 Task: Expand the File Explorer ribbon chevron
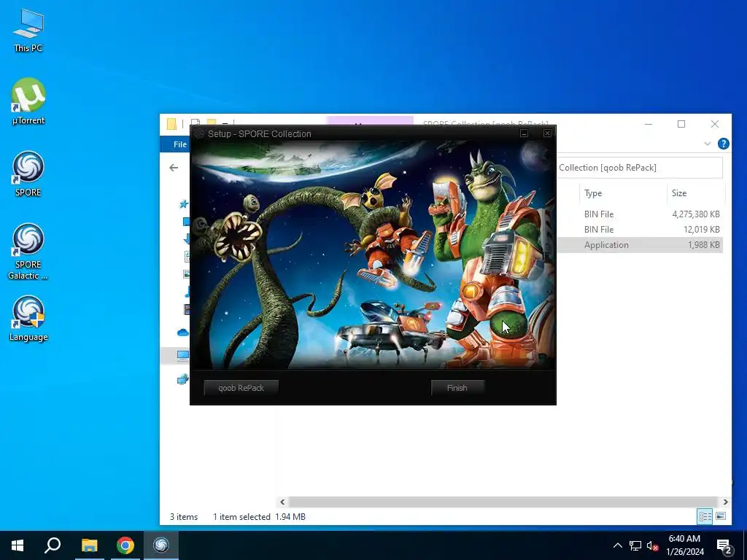coord(708,144)
